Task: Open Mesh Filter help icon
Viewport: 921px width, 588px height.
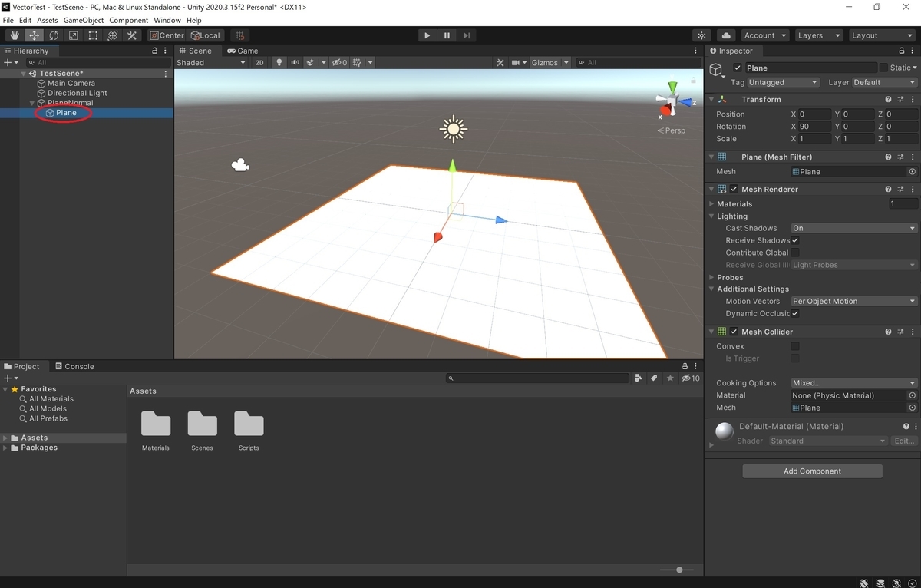Action: tap(888, 157)
